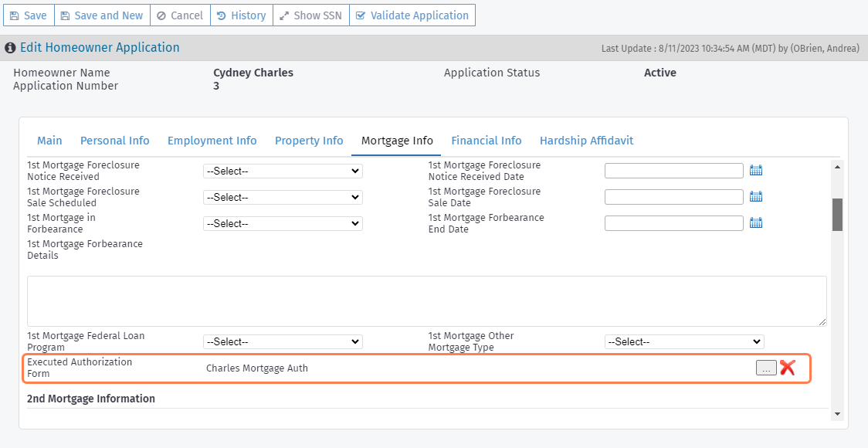
Task: Open the calendar for Forbearance End Date
Action: (x=755, y=222)
